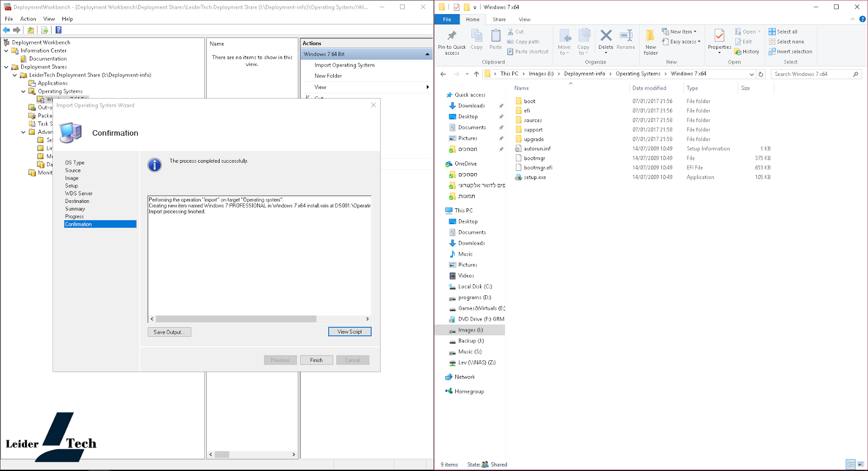Click the Finish button in the wizard
This screenshot has width=868, height=471.
[x=316, y=360]
